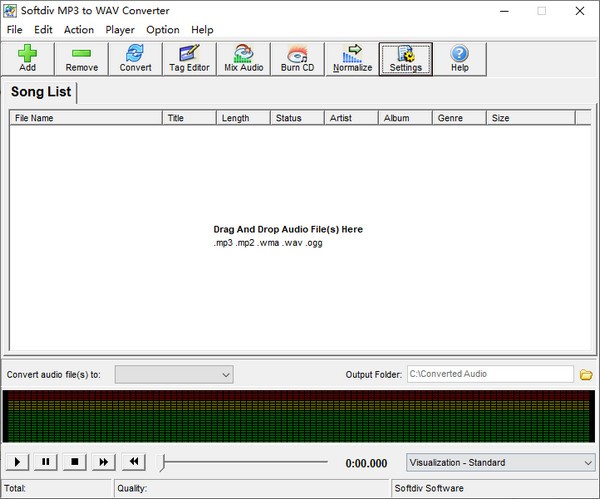Open Settings from the toolbar
Image resolution: width=600 pixels, height=499 pixels.
pyautogui.click(x=406, y=59)
